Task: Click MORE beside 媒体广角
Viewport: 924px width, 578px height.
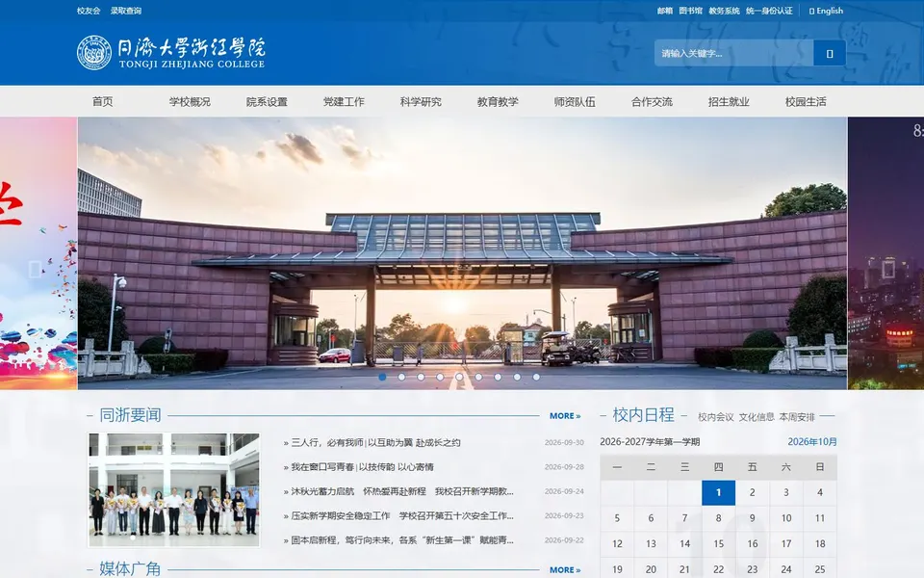Action: click(x=565, y=569)
